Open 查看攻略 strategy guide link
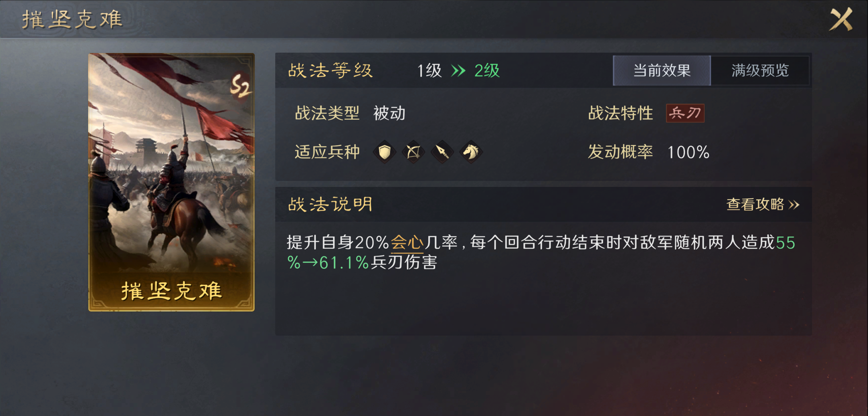 click(763, 205)
